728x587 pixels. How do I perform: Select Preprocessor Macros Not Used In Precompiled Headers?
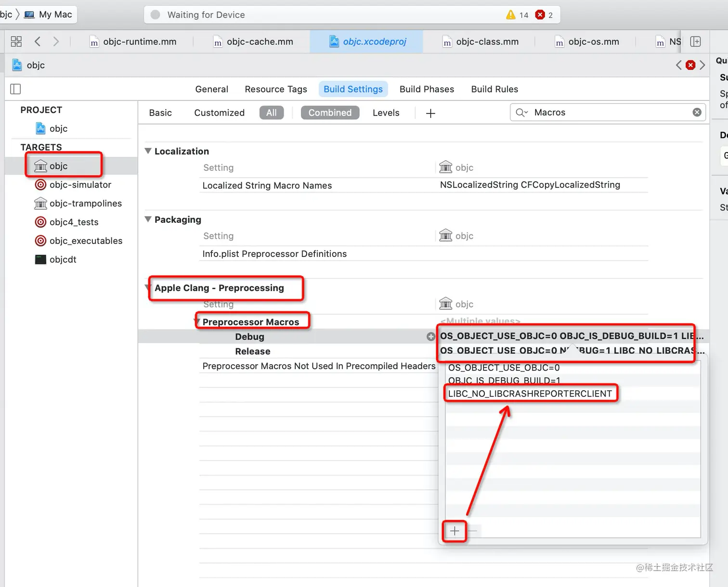click(x=319, y=366)
